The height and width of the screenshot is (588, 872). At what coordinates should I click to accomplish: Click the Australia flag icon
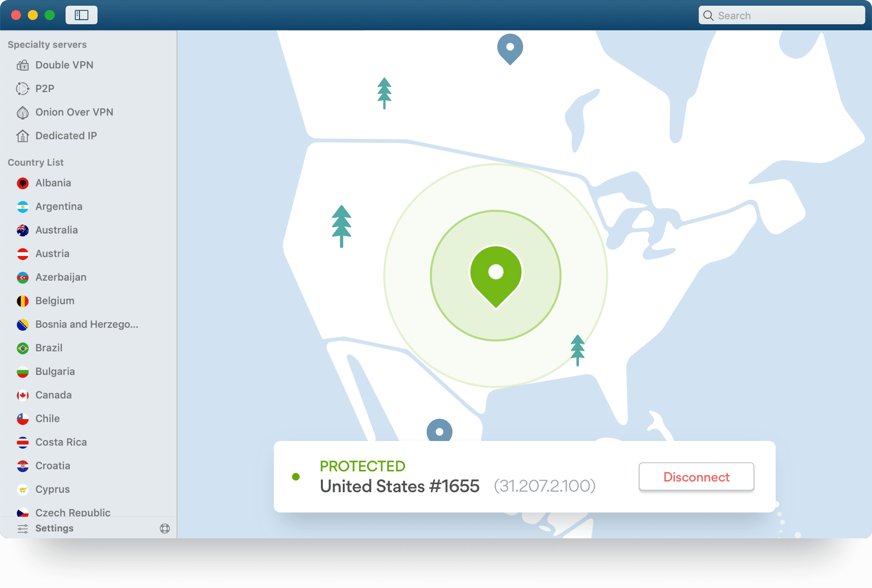pyautogui.click(x=22, y=230)
